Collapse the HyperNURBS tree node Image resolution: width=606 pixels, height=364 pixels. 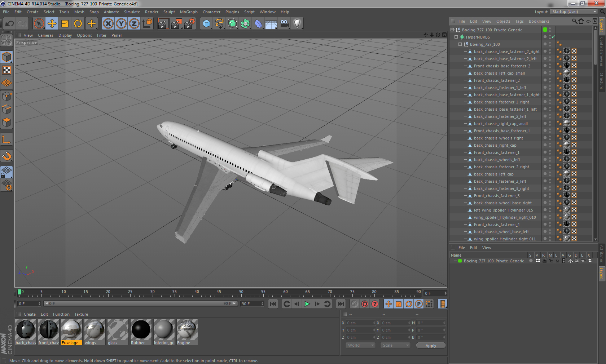click(x=456, y=37)
